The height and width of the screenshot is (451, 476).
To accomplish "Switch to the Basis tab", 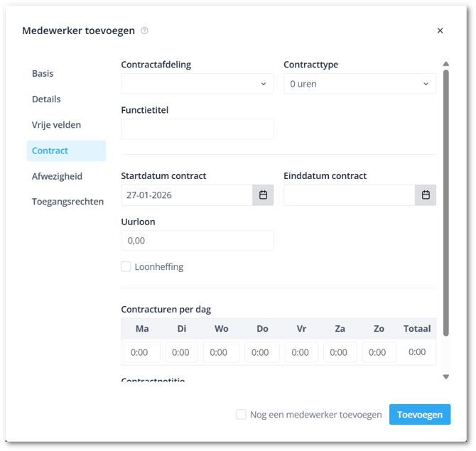I will tap(43, 74).
